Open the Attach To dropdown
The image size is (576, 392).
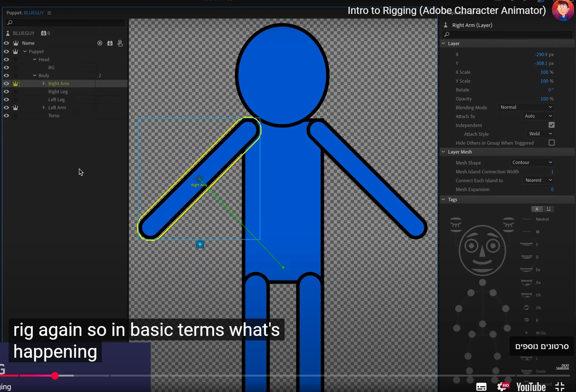(x=538, y=116)
